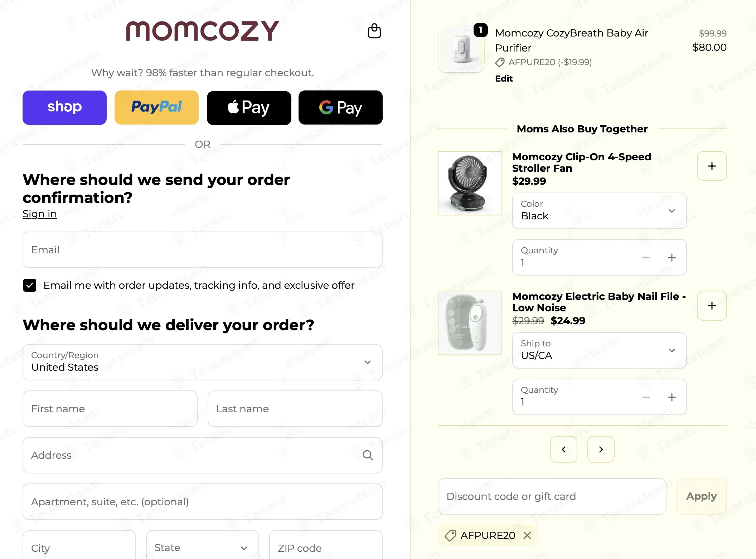756x559 pixels.
Task: Pay with Shop Pay button
Action: pyautogui.click(x=64, y=107)
